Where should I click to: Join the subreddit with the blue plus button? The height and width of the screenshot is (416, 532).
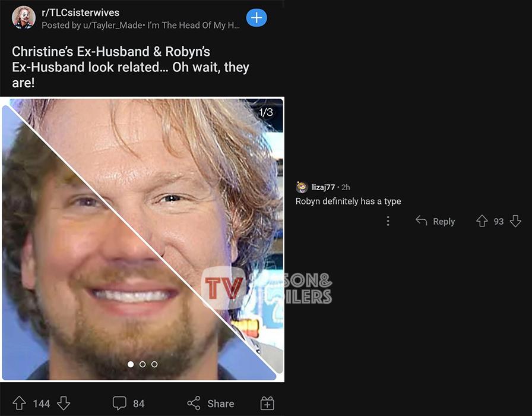tap(256, 18)
